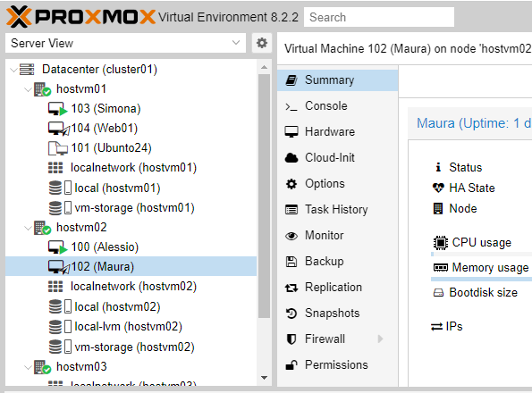Click the running VM icon for 100 (Alessio)
The width and height of the screenshot is (532, 393).
(58, 247)
